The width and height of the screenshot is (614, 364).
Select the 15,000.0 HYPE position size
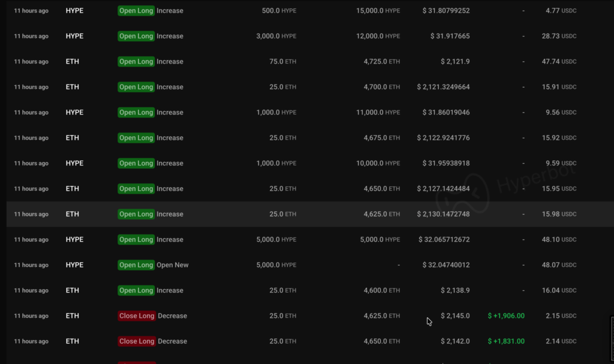click(x=378, y=11)
